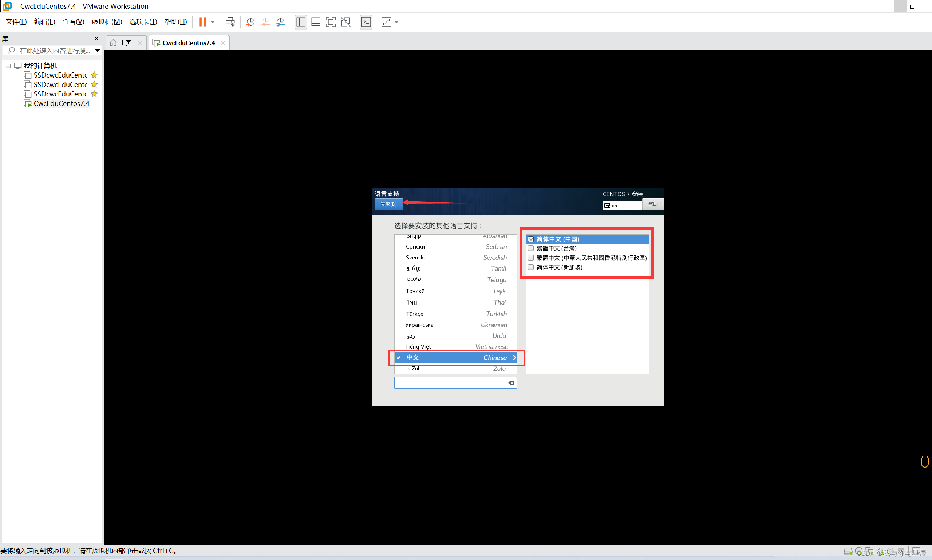Click the 帮助! button in installer

pyautogui.click(x=653, y=204)
